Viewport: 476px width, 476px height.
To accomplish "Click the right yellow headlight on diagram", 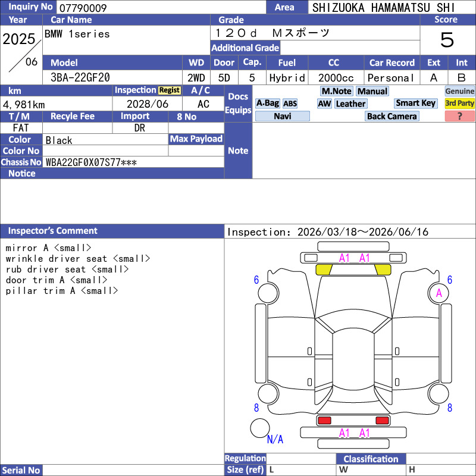I will pos(382,270).
